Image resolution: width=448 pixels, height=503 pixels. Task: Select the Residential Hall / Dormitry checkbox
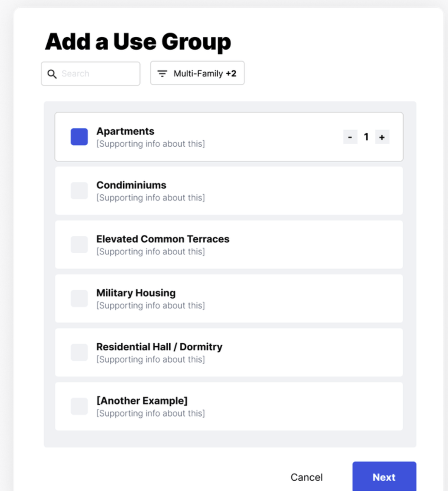(x=79, y=352)
